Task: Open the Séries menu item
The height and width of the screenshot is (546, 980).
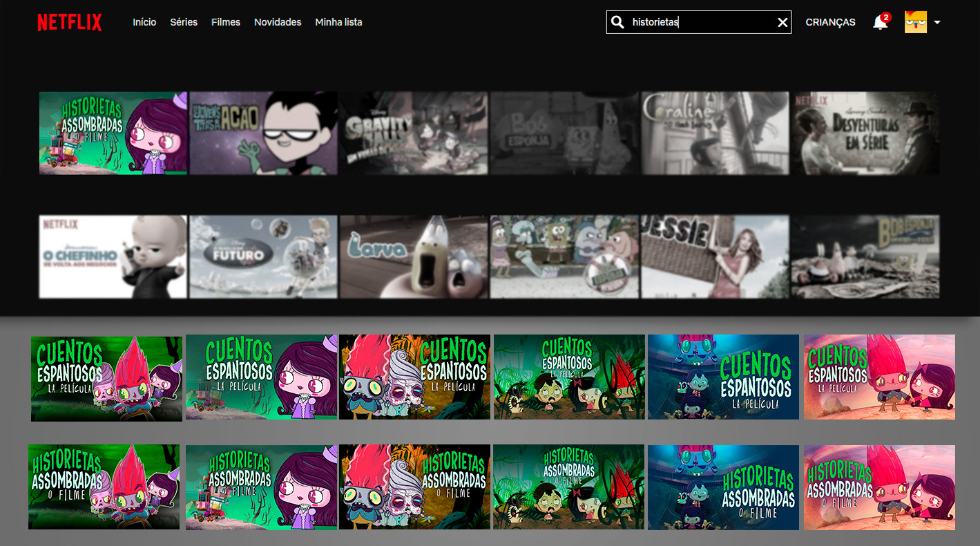Action: pos(184,22)
